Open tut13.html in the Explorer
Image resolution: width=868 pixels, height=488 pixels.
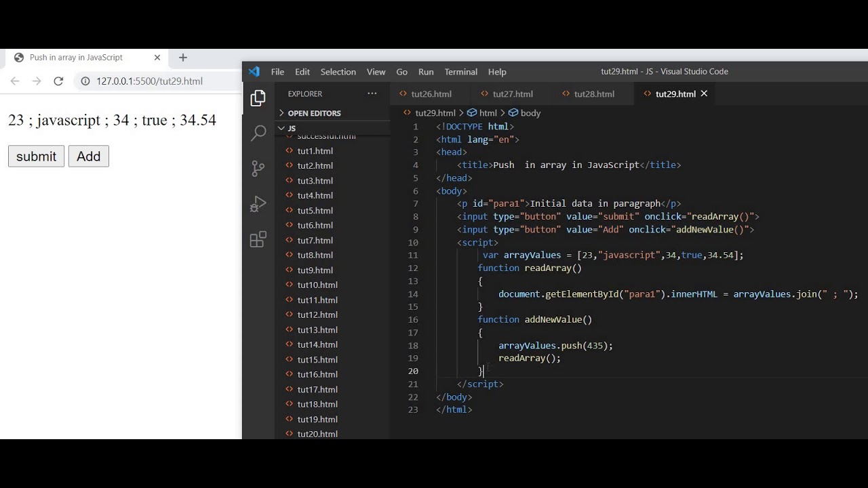[317, 329]
